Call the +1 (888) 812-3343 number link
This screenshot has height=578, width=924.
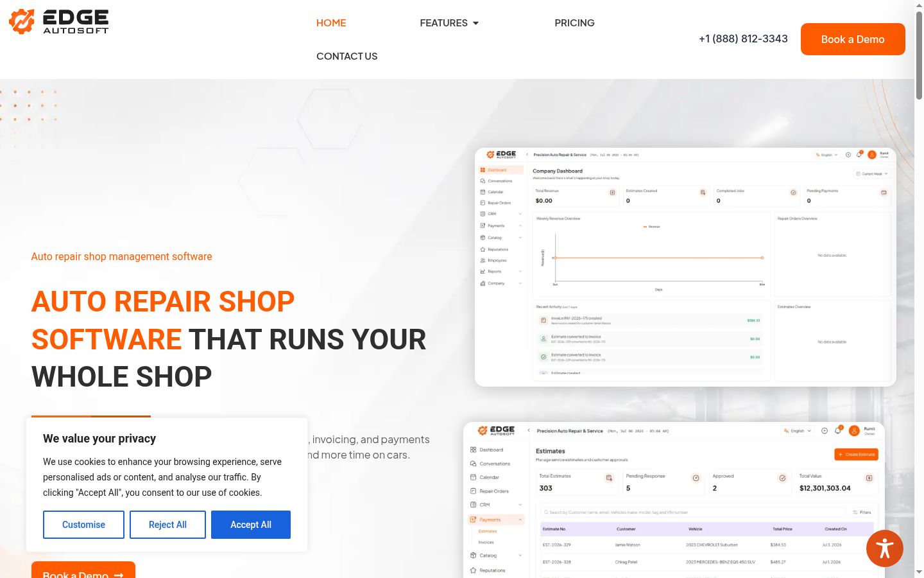(x=743, y=39)
